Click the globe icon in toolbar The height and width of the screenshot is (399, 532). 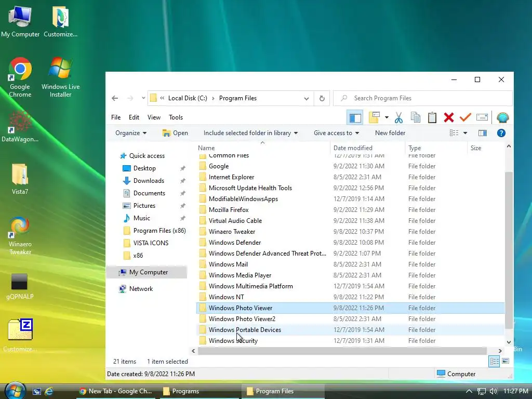[x=502, y=117]
